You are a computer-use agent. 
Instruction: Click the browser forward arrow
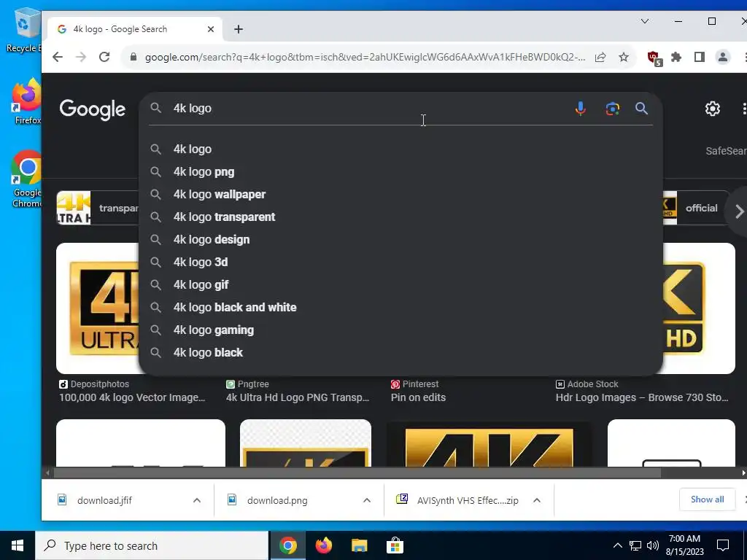click(81, 57)
